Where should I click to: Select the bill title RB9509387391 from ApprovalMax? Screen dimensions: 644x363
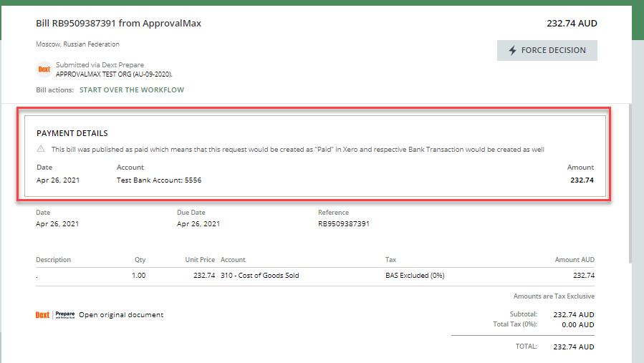pos(118,24)
